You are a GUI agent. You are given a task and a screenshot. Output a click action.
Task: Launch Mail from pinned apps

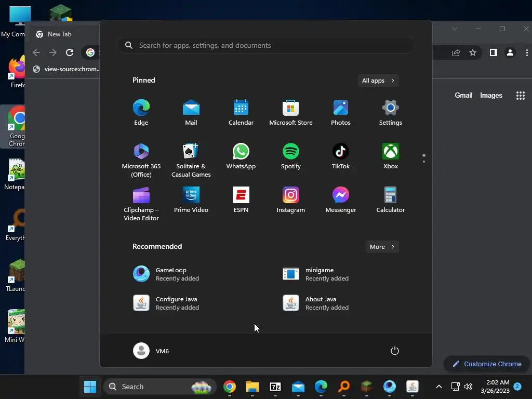[191, 113]
